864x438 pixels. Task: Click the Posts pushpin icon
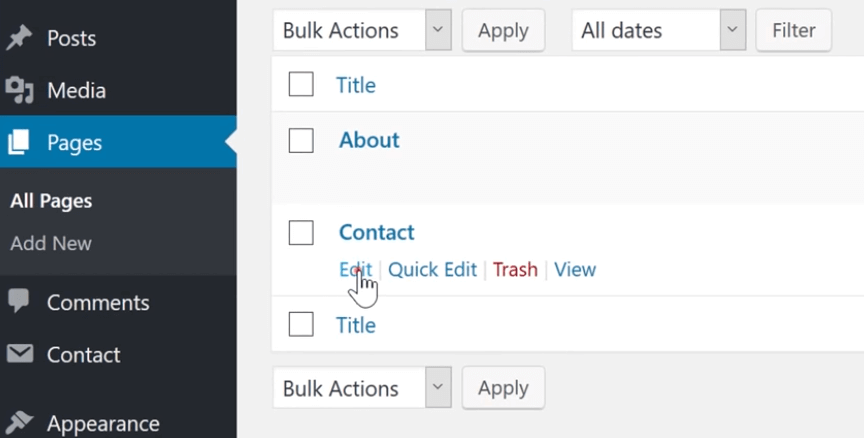pyautogui.click(x=19, y=37)
